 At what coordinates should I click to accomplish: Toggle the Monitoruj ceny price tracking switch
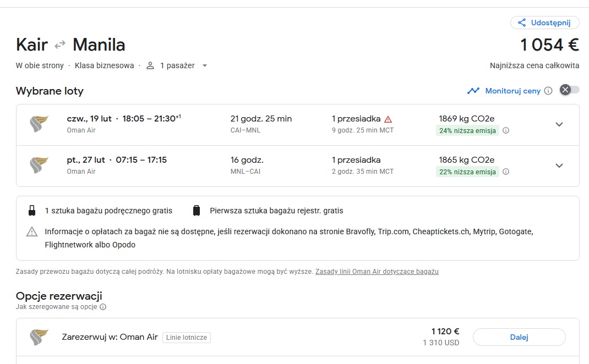570,90
